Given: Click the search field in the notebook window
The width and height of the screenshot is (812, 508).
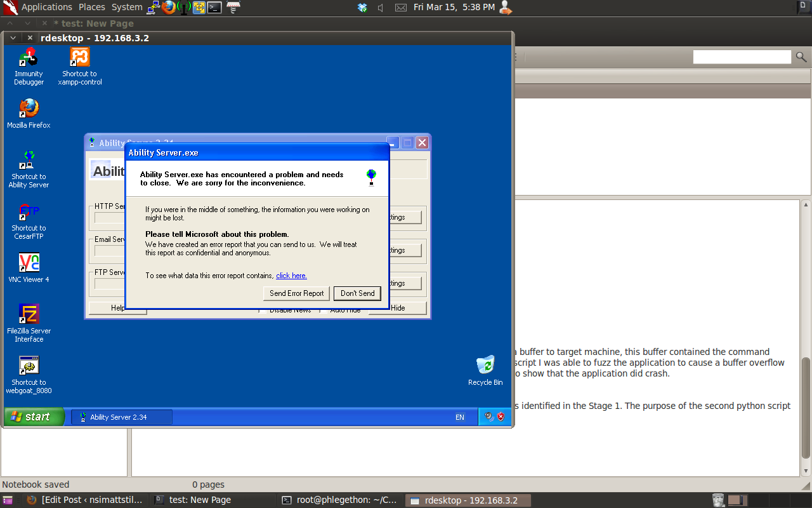Looking at the screenshot, I should (742, 57).
